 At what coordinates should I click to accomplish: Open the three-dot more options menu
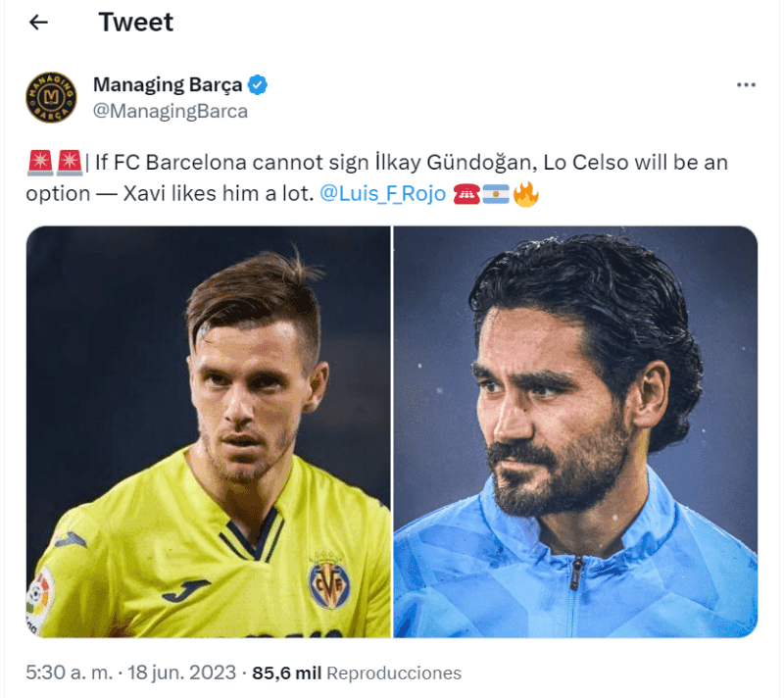pos(746,85)
